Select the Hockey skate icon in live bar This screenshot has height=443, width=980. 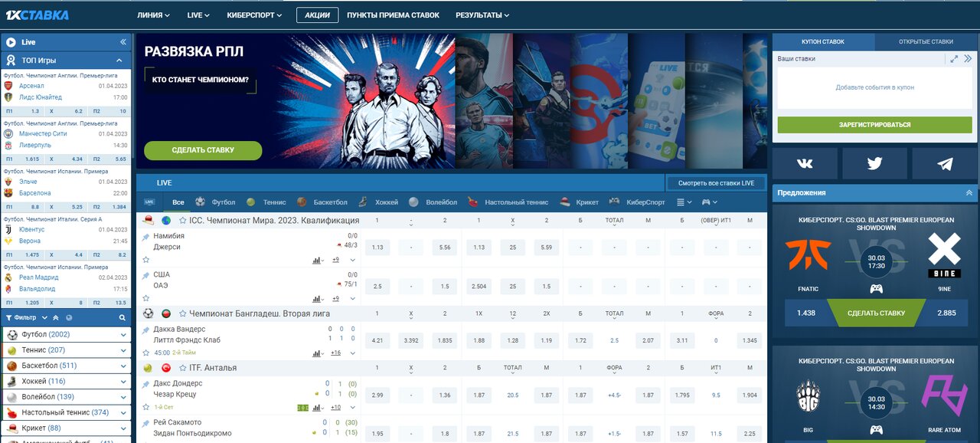click(362, 202)
